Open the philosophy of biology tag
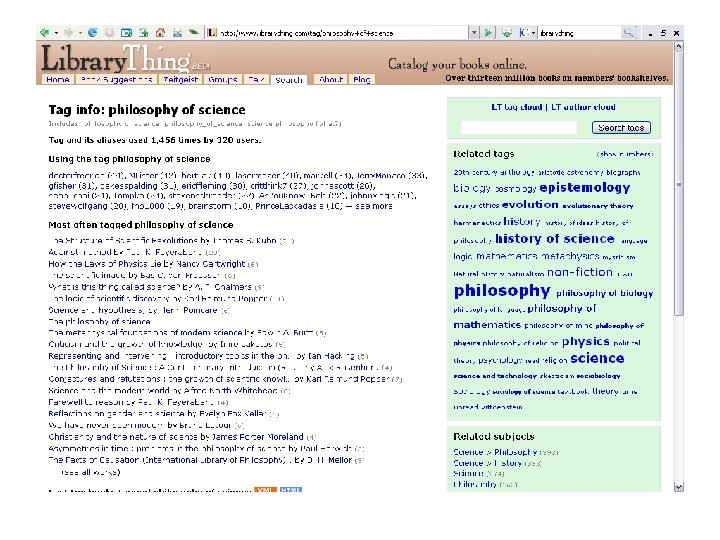This screenshot has height=540, width=720. click(604, 293)
